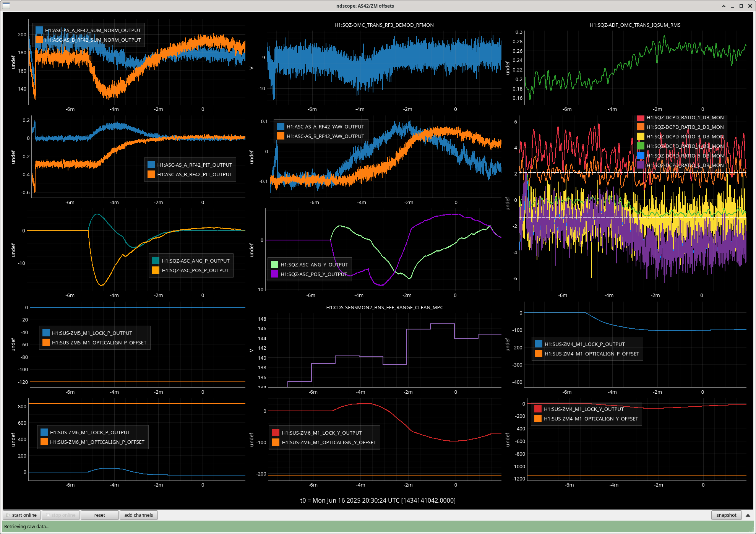Click blue swatch for AS_A_RF42_SUM_NORM_OUTPUT
The height and width of the screenshot is (534, 756).
[x=39, y=30]
